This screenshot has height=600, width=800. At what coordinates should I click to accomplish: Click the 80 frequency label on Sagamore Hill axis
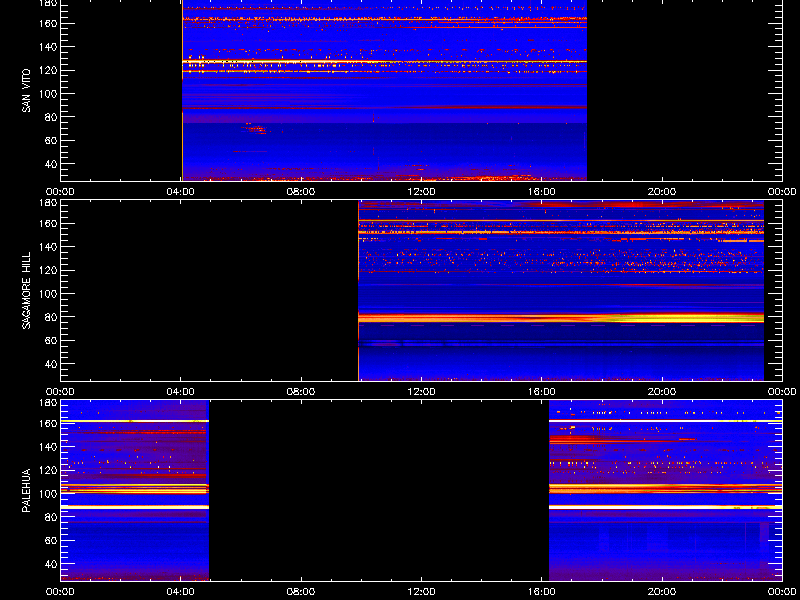click(x=51, y=317)
